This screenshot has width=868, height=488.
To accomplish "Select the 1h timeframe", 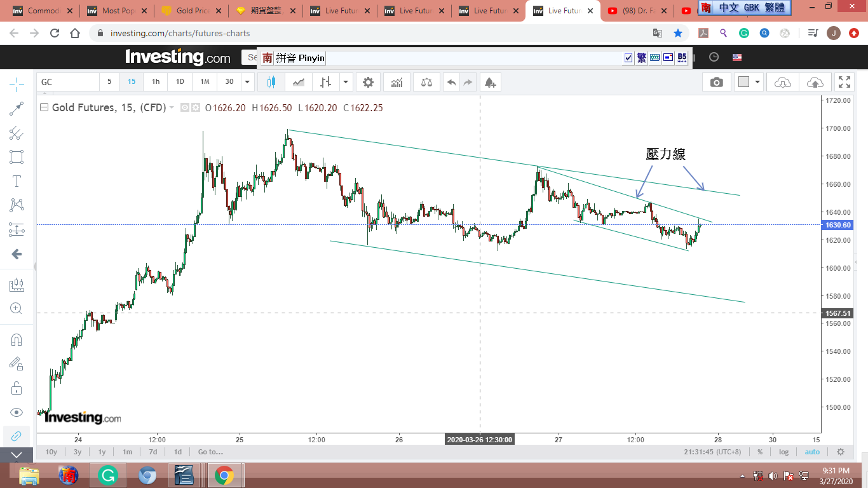I will (156, 81).
